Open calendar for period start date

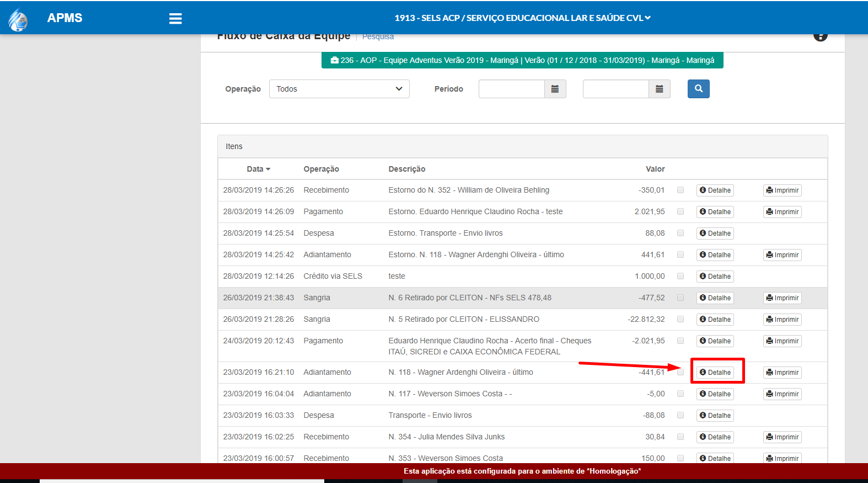coord(555,89)
